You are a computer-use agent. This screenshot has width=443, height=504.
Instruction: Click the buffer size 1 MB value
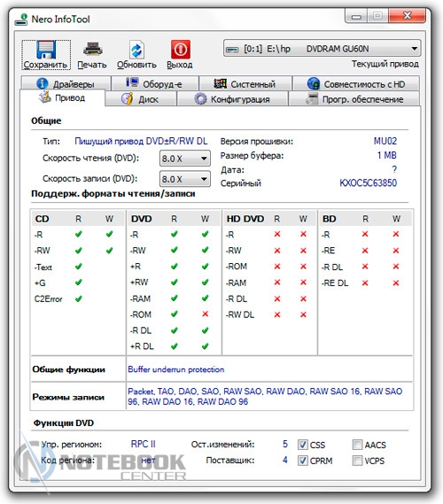click(387, 155)
